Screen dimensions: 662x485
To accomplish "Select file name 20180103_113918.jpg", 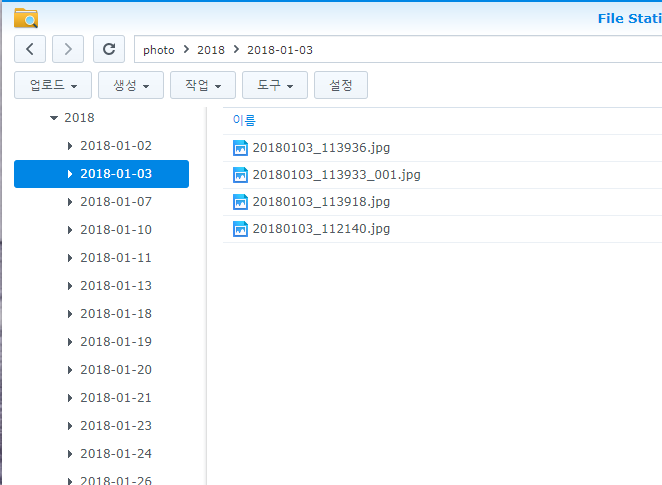I will tap(321, 202).
